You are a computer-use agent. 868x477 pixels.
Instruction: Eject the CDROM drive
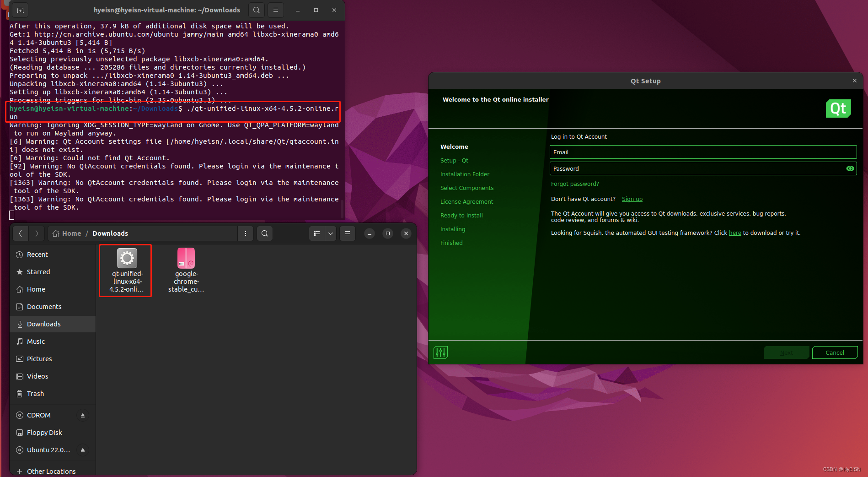[x=82, y=415]
